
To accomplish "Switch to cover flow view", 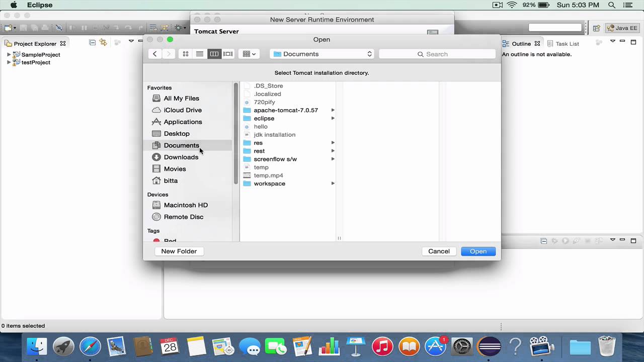I will 228,54.
